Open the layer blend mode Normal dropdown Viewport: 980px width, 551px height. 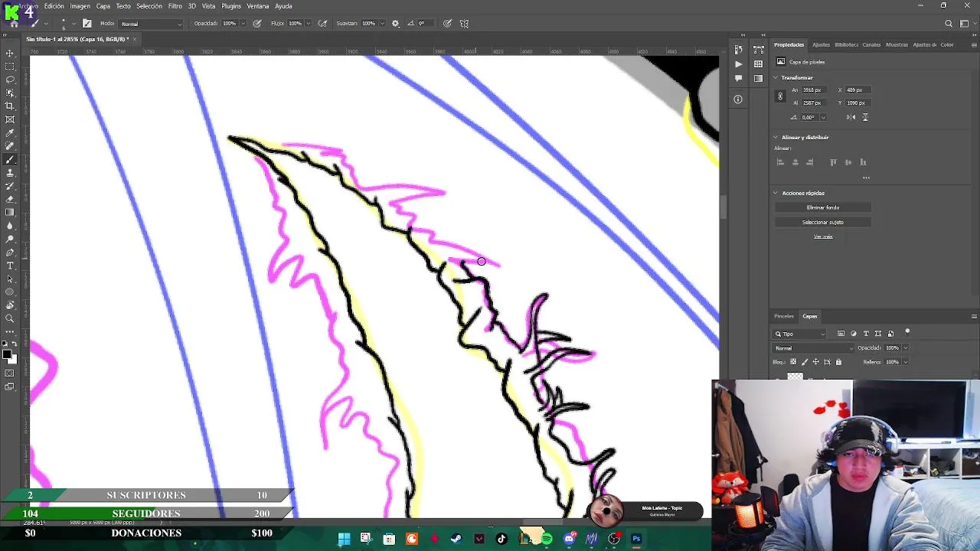click(813, 348)
